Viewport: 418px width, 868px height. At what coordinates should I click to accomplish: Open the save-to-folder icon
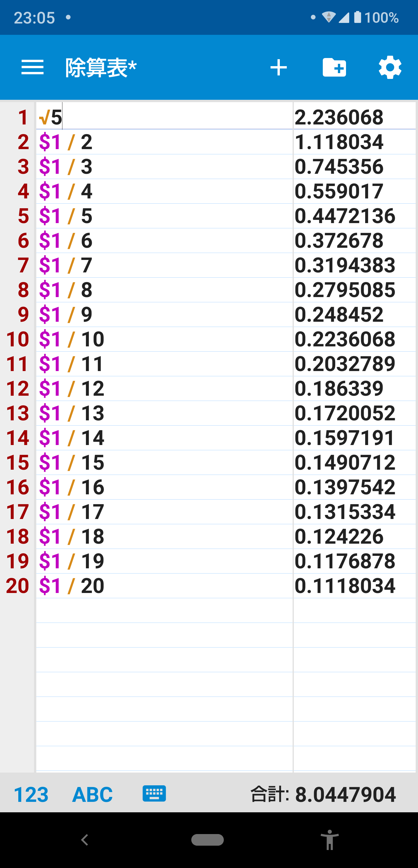[334, 67]
